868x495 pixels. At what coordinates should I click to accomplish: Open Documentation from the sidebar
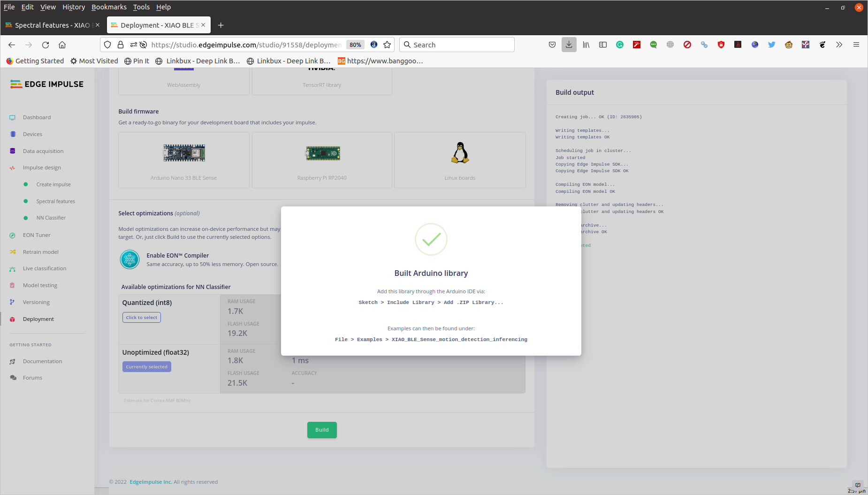point(42,361)
